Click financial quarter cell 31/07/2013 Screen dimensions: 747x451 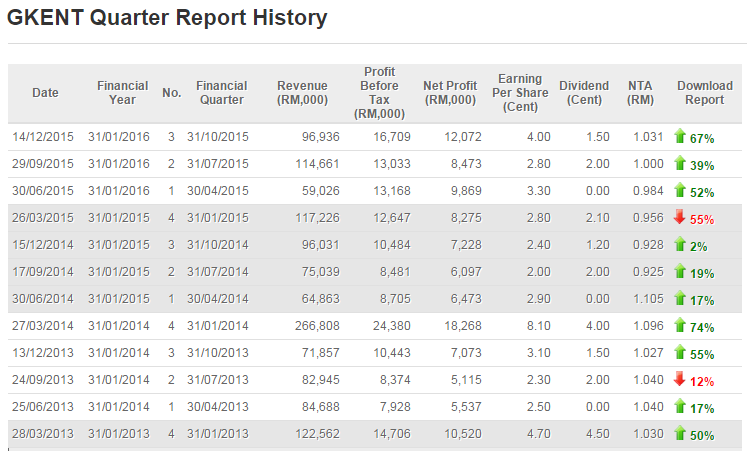click(x=218, y=380)
